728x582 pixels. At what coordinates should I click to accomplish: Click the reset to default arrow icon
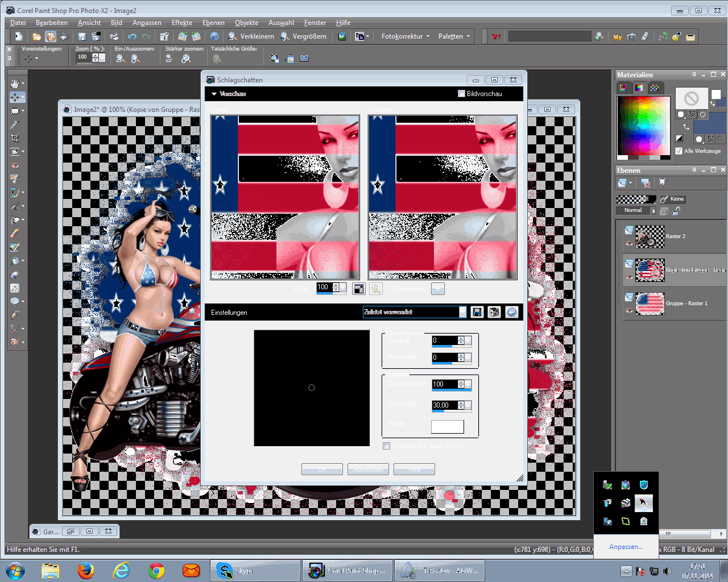(512, 312)
